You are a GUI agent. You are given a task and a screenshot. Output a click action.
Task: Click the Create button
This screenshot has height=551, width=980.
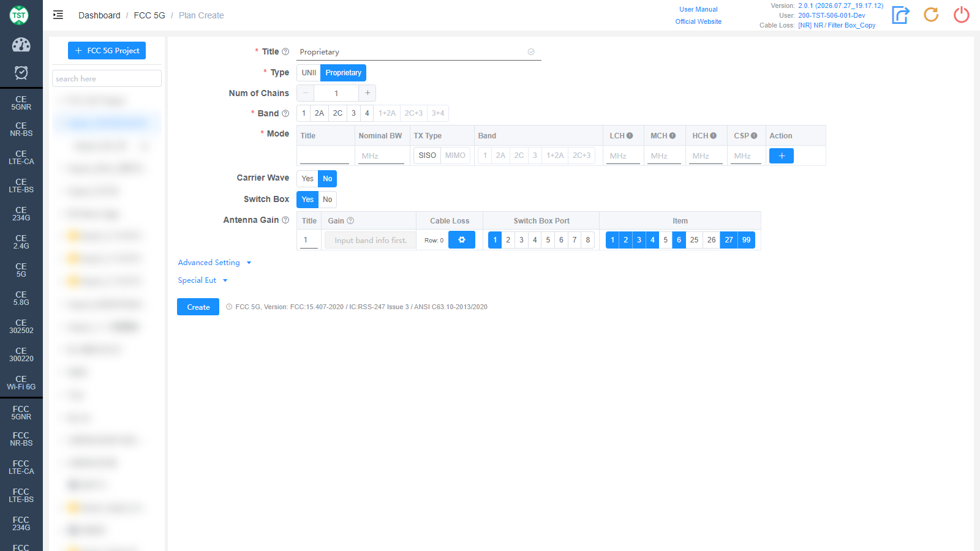[198, 307]
